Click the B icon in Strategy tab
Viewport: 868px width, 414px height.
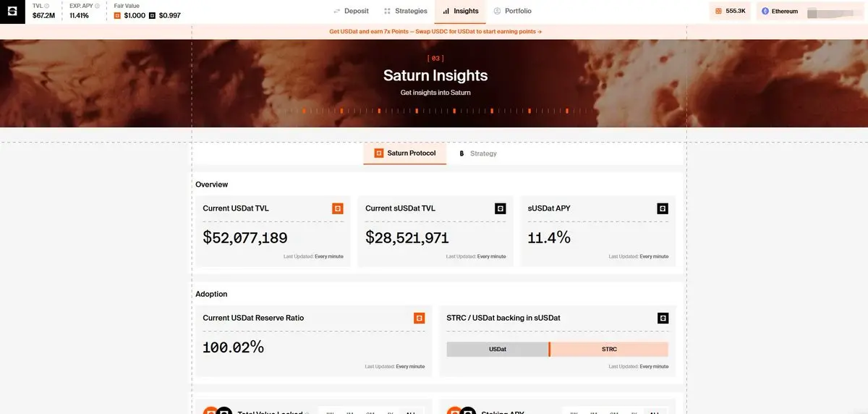click(461, 153)
